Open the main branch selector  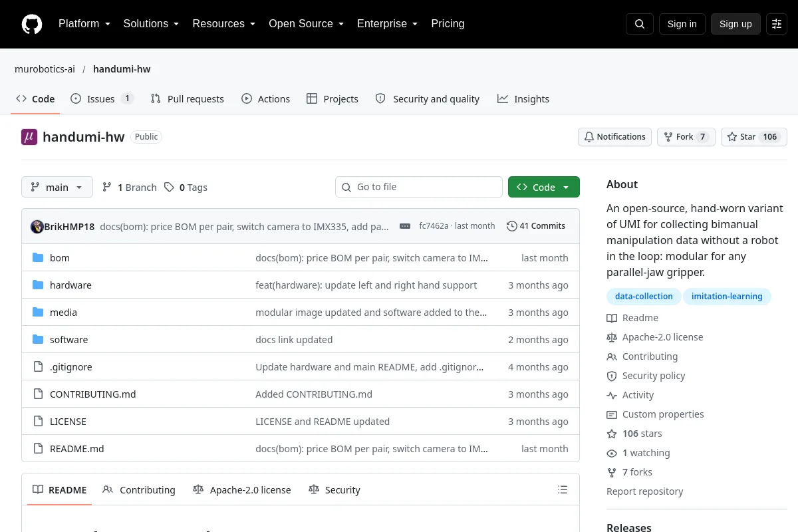[57, 187]
